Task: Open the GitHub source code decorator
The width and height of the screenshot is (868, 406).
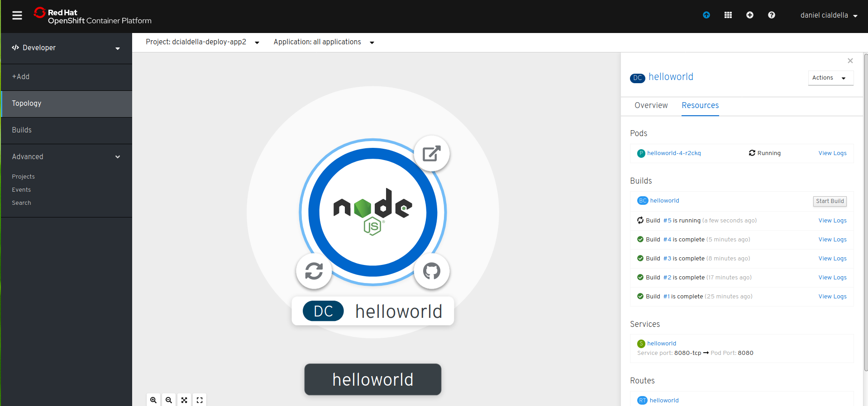Action: [431, 271]
